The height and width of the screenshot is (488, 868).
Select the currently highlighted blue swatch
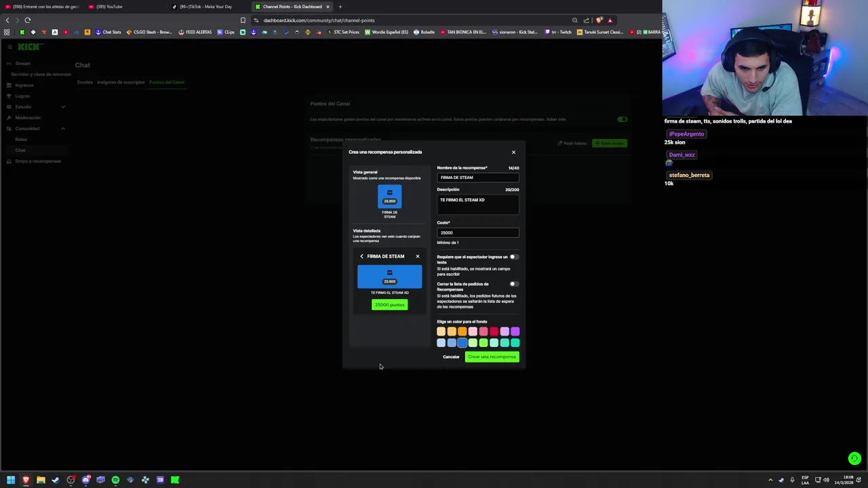coord(462,343)
